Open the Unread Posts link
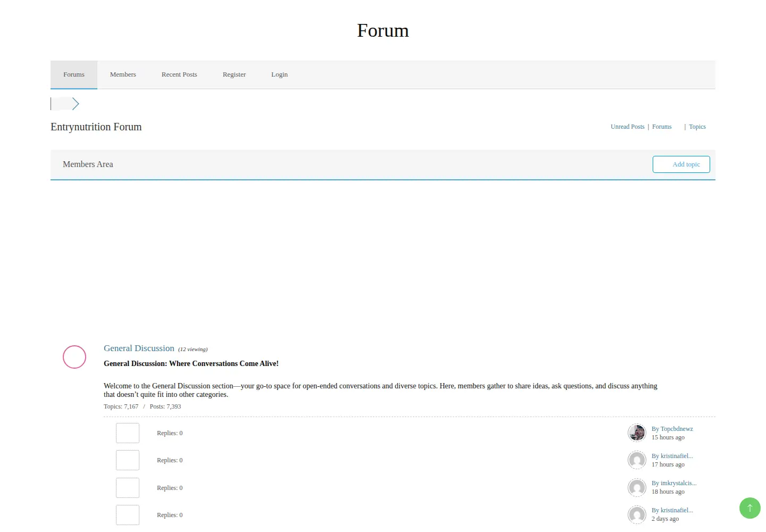 [x=627, y=127]
